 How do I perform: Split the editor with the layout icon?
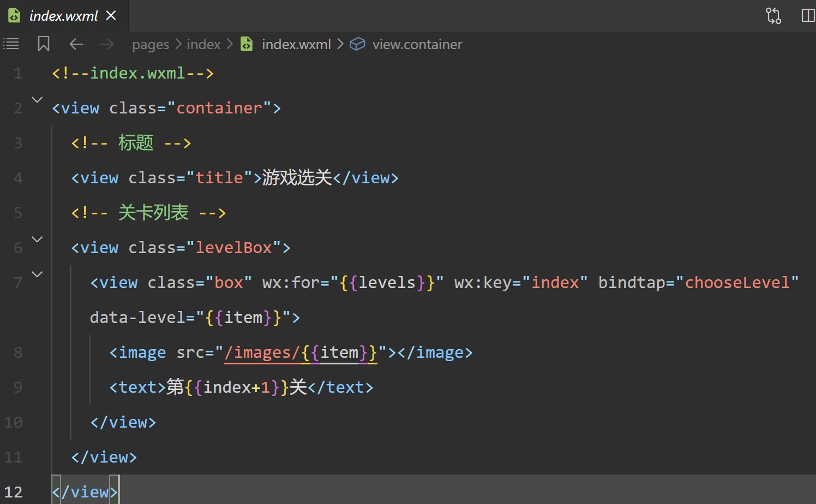pyautogui.click(x=808, y=16)
